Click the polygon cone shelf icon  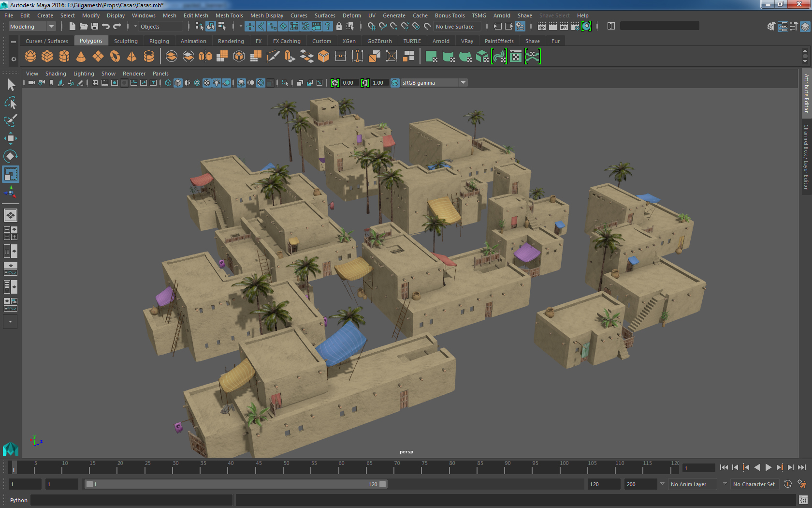point(81,57)
